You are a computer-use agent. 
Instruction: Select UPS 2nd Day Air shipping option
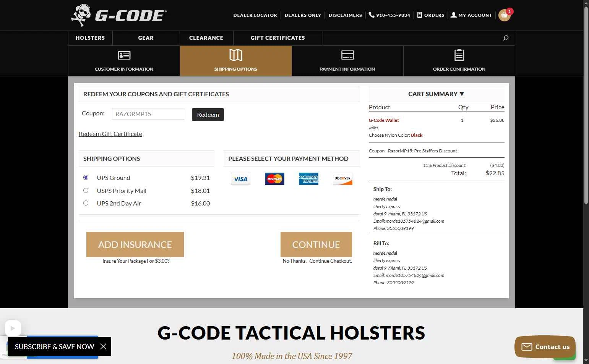coord(86,203)
